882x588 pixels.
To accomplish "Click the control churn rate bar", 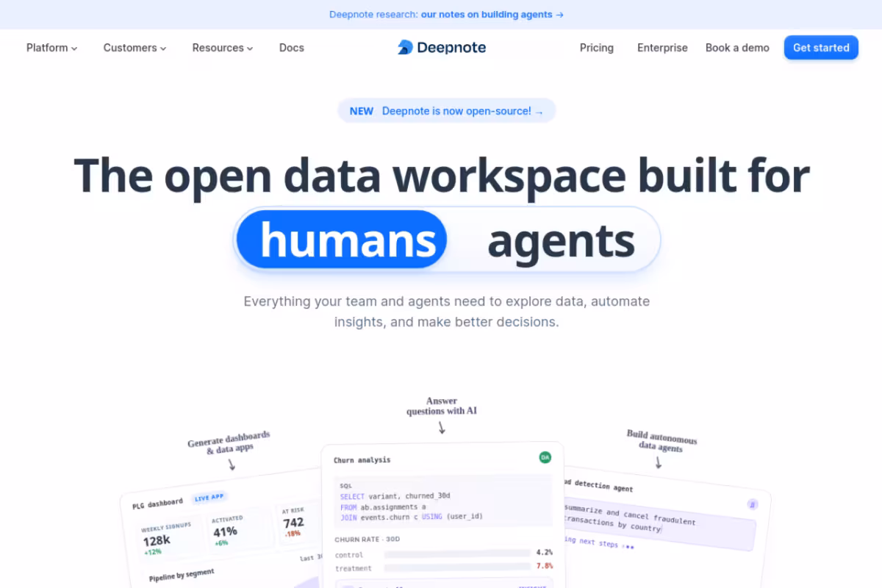I will coord(457,553).
